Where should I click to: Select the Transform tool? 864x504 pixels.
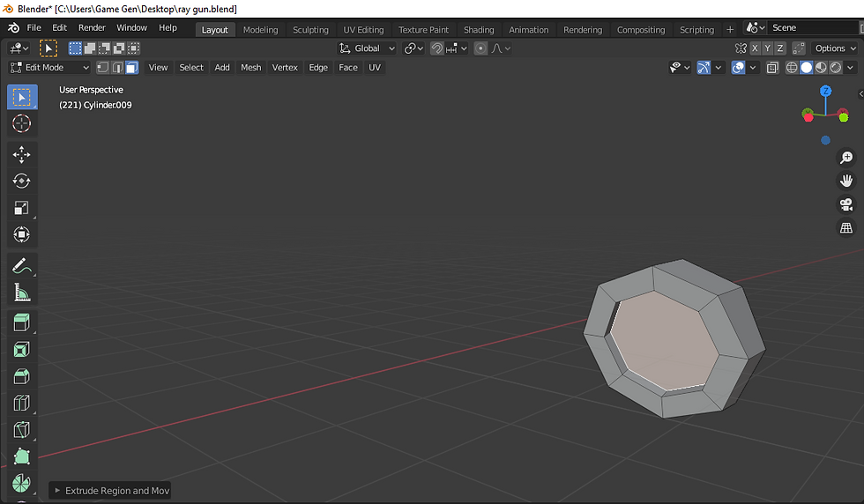[22, 234]
